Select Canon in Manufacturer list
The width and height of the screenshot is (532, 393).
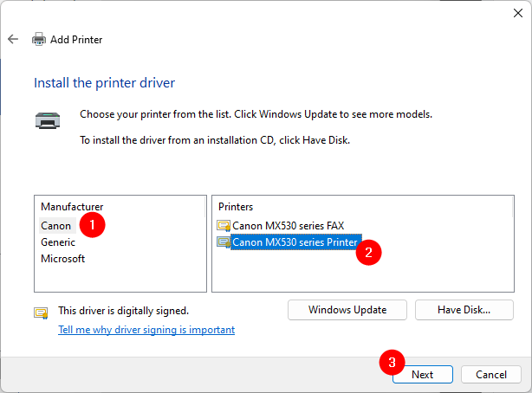(56, 226)
